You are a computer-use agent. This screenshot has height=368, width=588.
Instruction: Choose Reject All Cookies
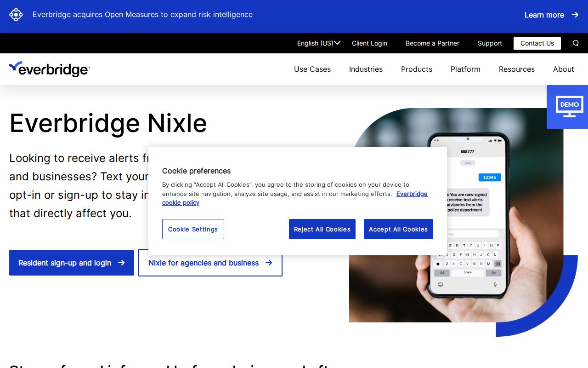coord(322,229)
